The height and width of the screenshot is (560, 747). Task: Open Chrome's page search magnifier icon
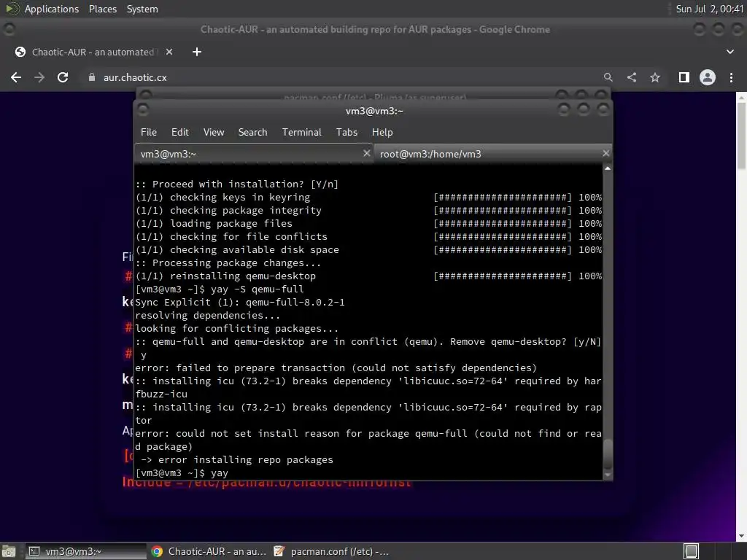[x=608, y=77]
